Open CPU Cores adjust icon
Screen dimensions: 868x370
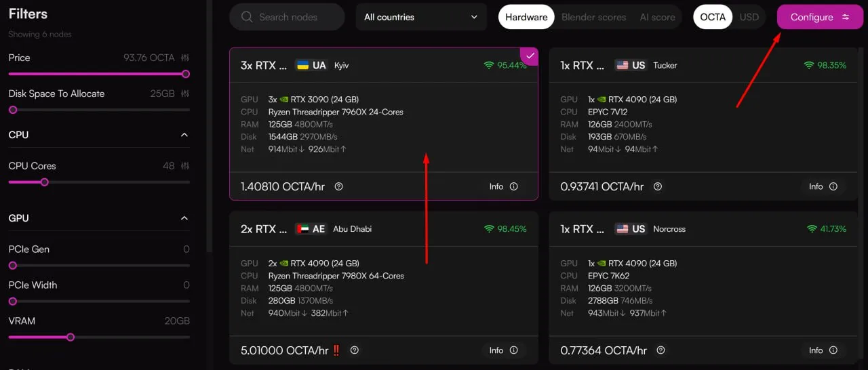[185, 166]
